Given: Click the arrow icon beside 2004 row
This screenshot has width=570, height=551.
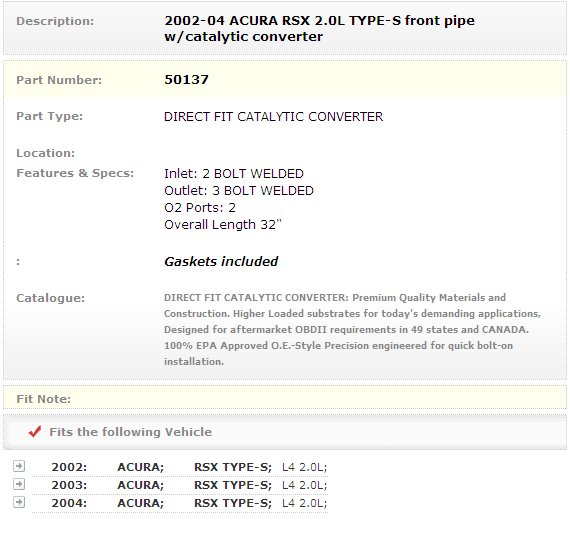Looking at the screenshot, I should pyautogui.click(x=19, y=502).
